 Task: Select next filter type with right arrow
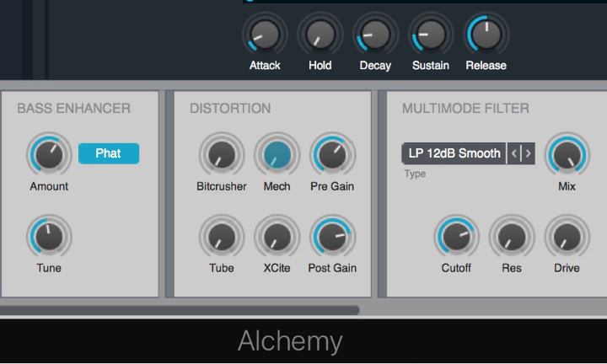coord(528,153)
